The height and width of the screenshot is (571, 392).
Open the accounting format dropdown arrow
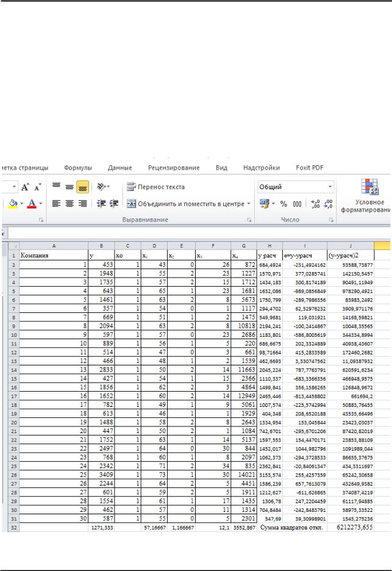(273, 204)
